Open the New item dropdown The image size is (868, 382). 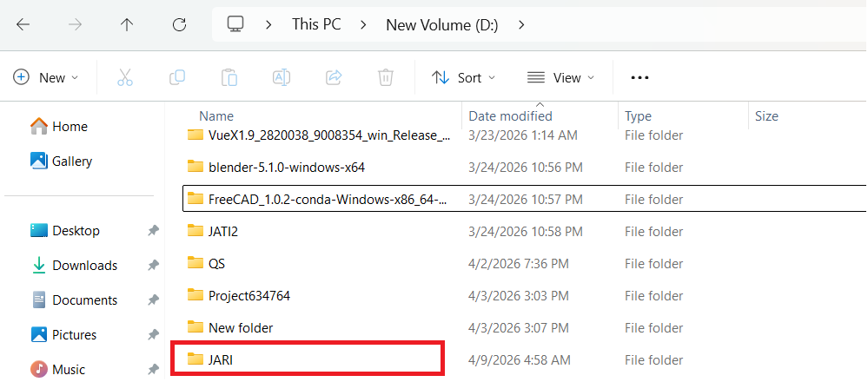point(46,77)
